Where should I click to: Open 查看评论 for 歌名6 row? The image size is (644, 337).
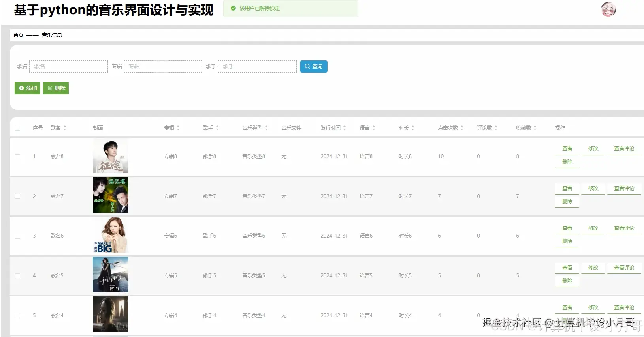point(624,228)
